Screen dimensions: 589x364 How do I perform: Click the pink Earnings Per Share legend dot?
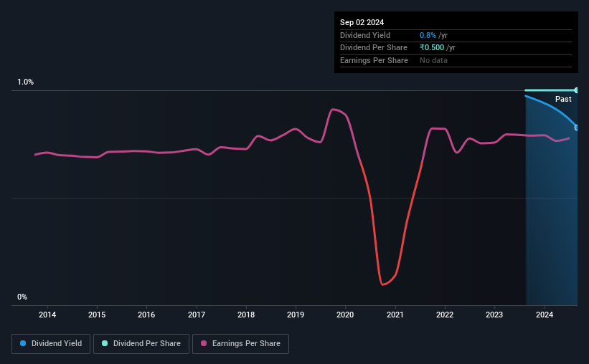pyautogui.click(x=204, y=343)
